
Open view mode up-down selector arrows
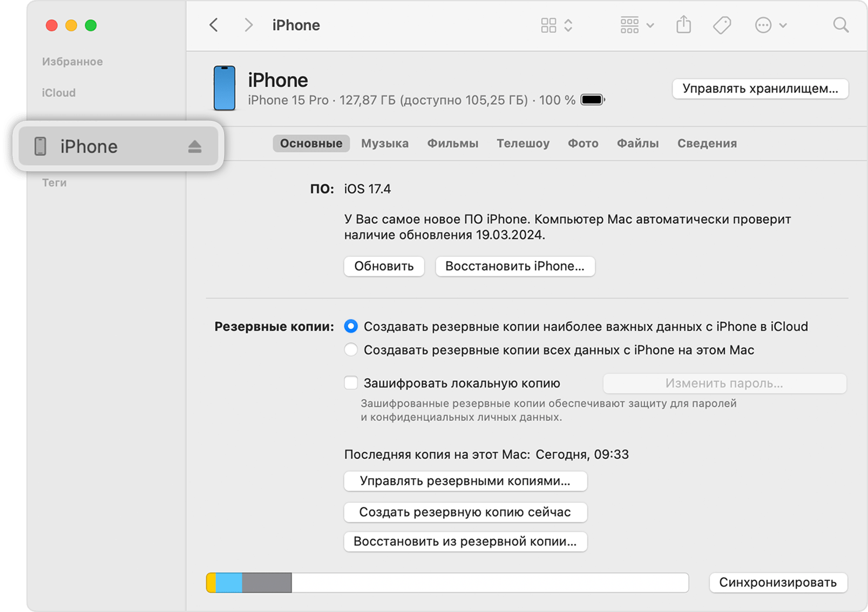(x=568, y=25)
